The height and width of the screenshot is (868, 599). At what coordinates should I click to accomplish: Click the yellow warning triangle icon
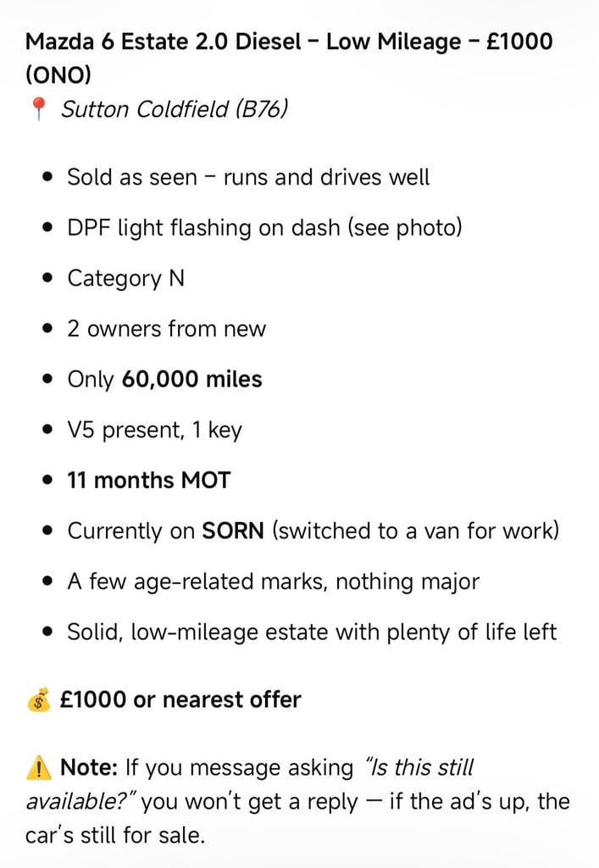coord(38,768)
